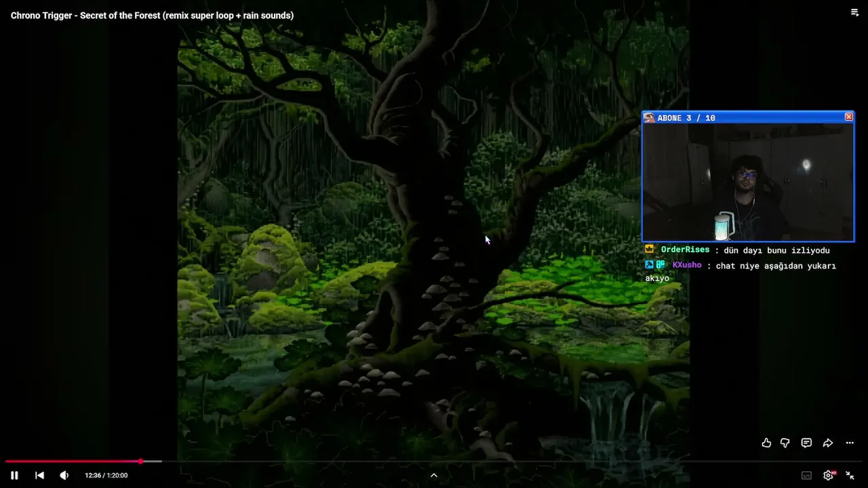Dislike the video with thumbs down

pyautogui.click(x=785, y=443)
